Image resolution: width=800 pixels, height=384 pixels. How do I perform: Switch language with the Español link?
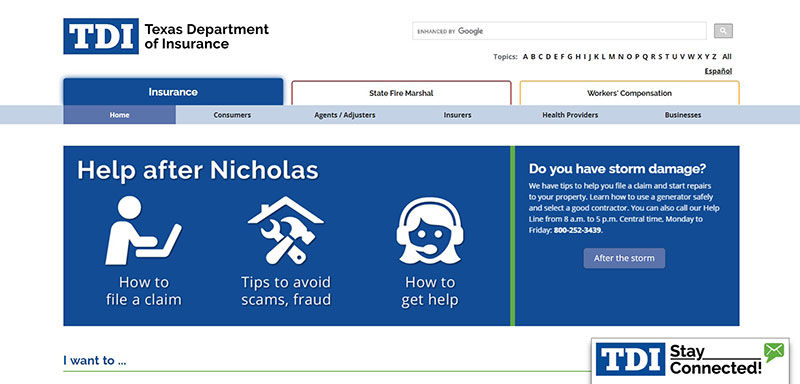tap(718, 71)
